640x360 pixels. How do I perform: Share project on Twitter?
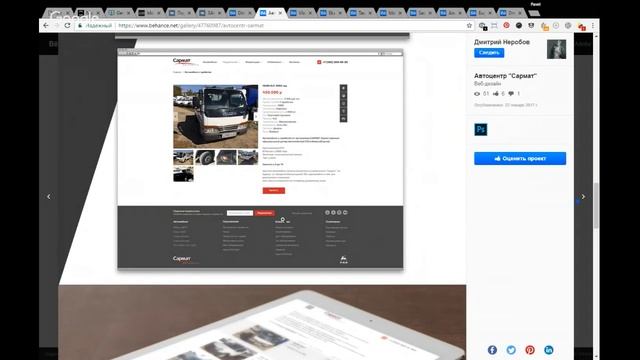[x=511, y=350]
